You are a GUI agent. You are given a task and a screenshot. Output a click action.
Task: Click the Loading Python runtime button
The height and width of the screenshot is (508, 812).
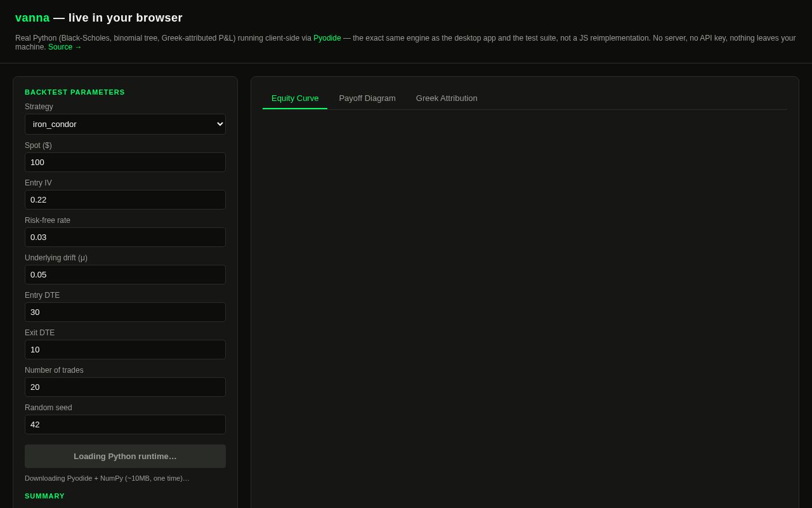click(x=125, y=456)
